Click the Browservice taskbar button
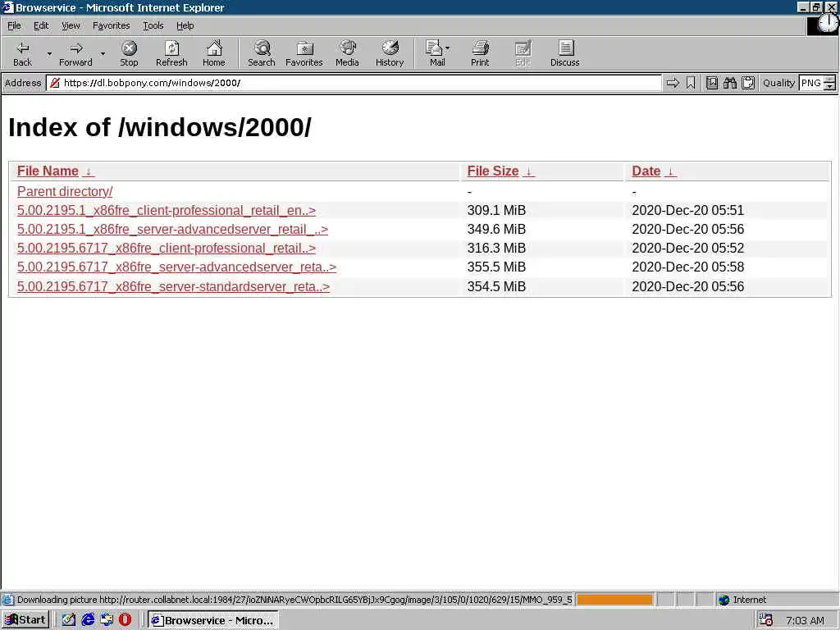 pos(212,620)
